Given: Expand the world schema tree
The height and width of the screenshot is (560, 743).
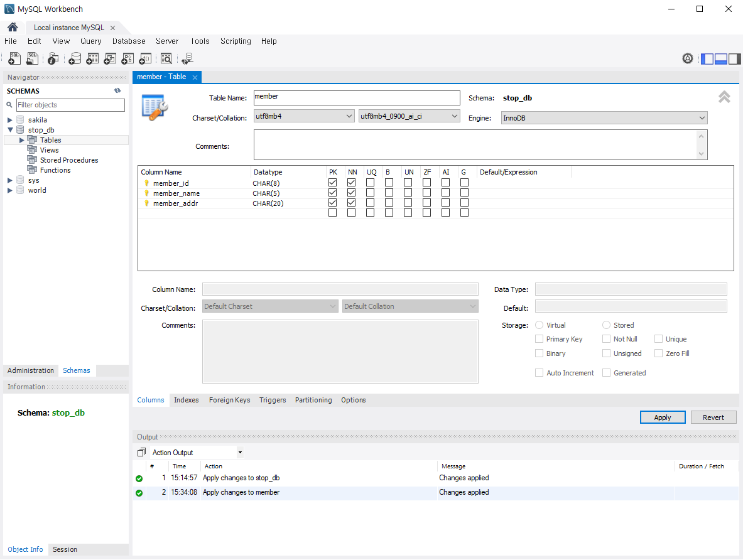Looking at the screenshot, I should [x=9, y=190].
